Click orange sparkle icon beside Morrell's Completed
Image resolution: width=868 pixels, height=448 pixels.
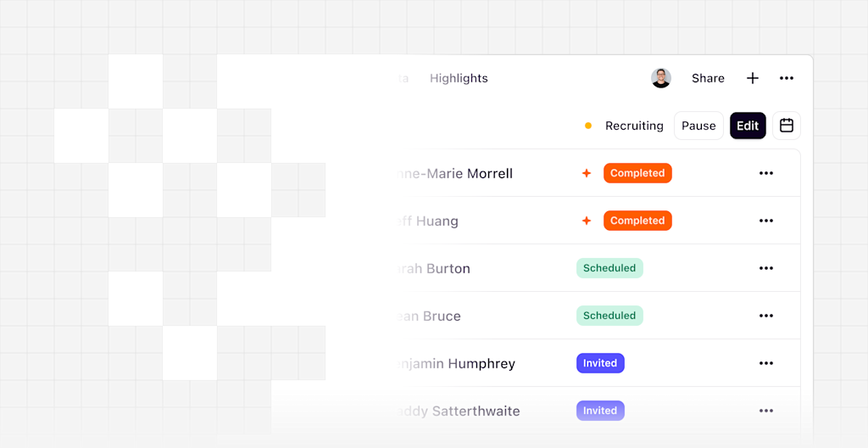tap(587, 173)
